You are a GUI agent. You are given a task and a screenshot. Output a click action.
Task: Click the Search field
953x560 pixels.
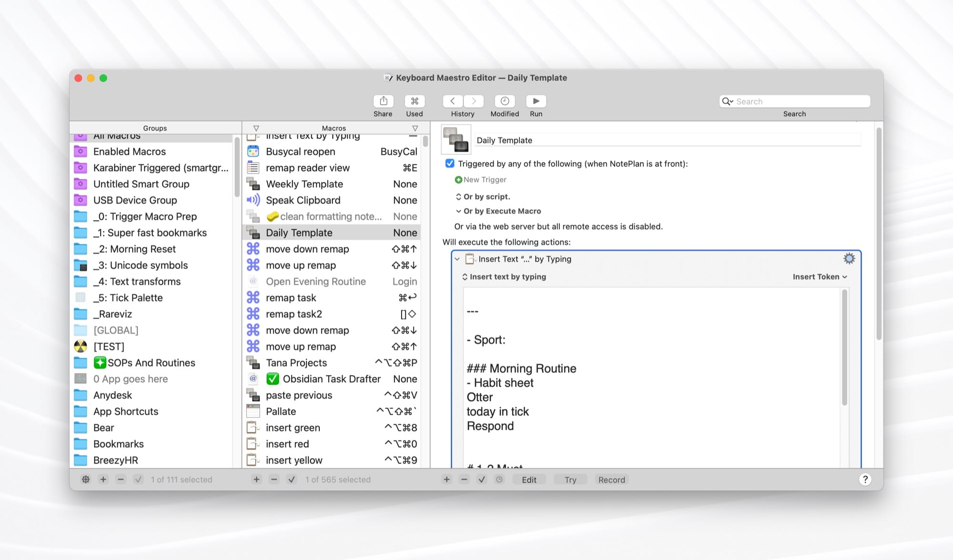(x=795, y=101)
